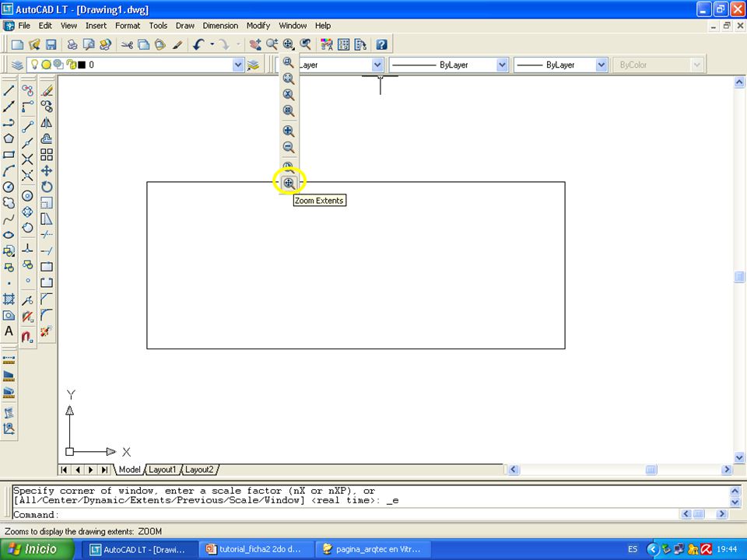Select the Ellipse draw tool
747x560 pixels.
pyautogui.click(x=9, y=235)
